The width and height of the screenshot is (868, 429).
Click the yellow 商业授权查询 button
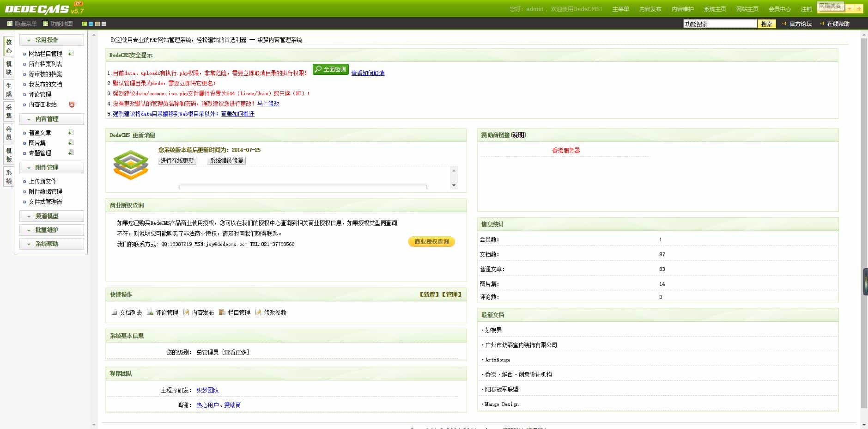(431, 241)
